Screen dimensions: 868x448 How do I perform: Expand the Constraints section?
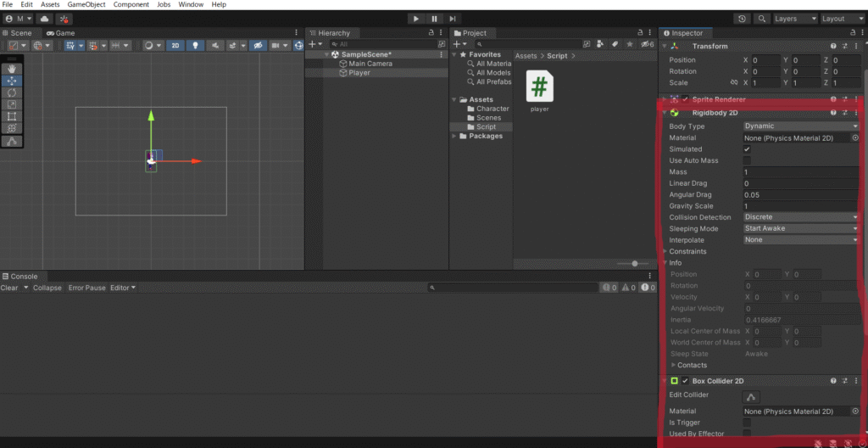click(687, 251)
